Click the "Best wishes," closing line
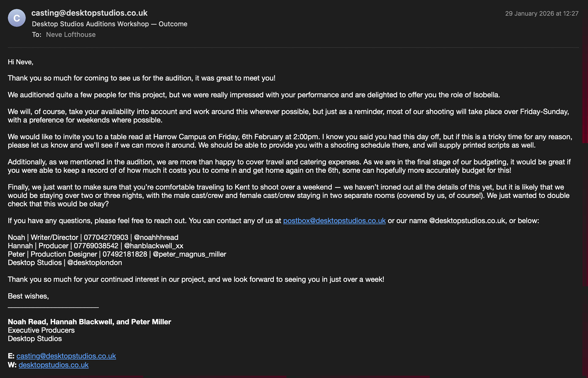This screenshot has width=588, height=378. [x=28, y=296]
